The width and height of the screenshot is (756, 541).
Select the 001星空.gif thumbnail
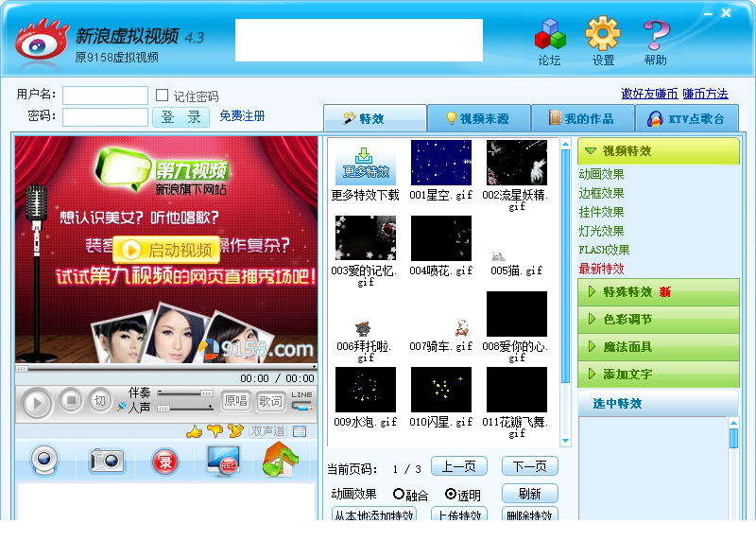441,163
